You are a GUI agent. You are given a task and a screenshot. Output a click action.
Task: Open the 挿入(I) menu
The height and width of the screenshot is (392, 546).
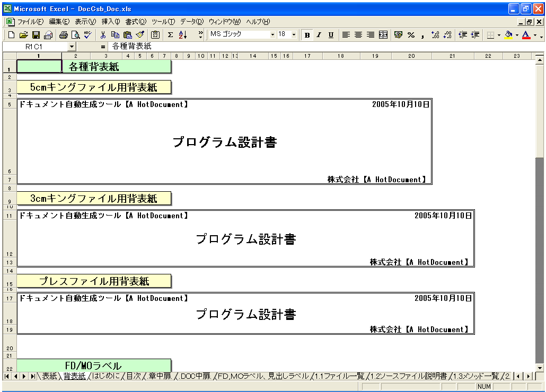point(111,22)
